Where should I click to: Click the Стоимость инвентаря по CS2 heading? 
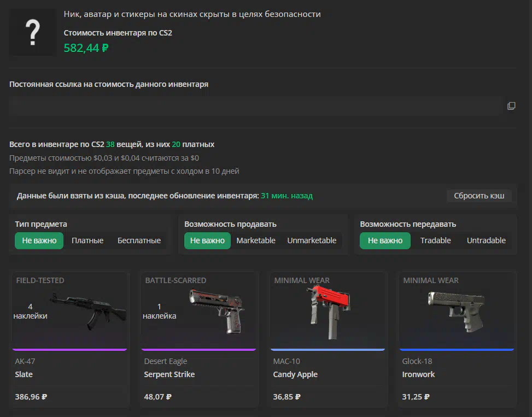coord(118,33)
